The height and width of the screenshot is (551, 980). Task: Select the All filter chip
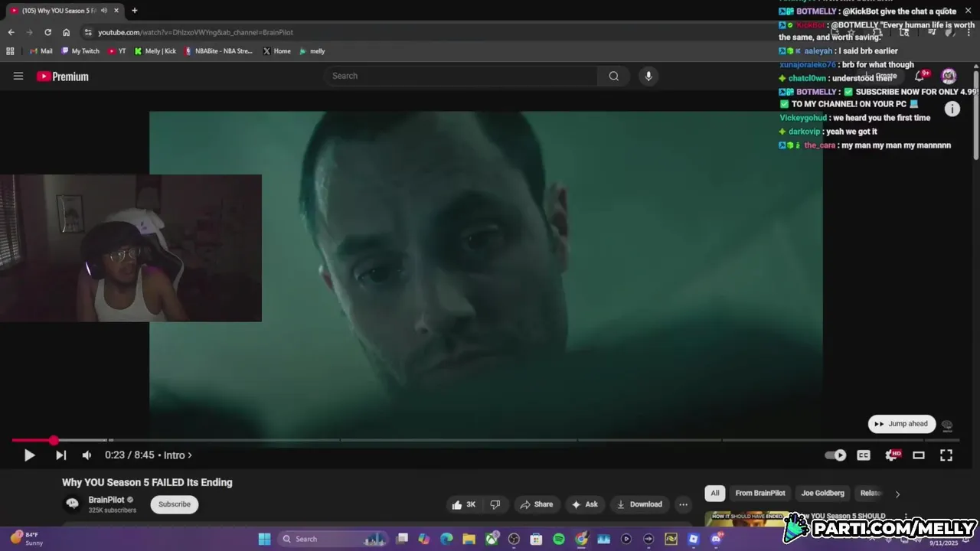714,494
